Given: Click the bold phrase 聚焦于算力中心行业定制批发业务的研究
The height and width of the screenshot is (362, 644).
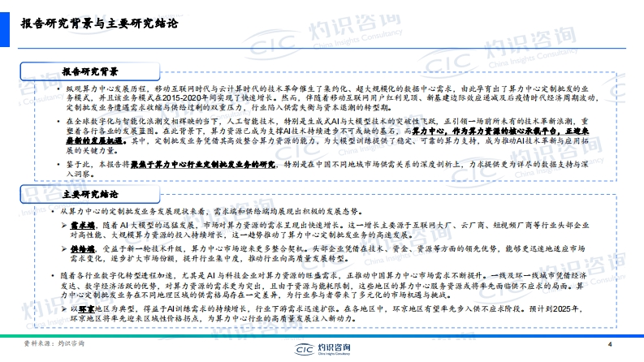Looking at the screenshot, I should tap(203, 164).
